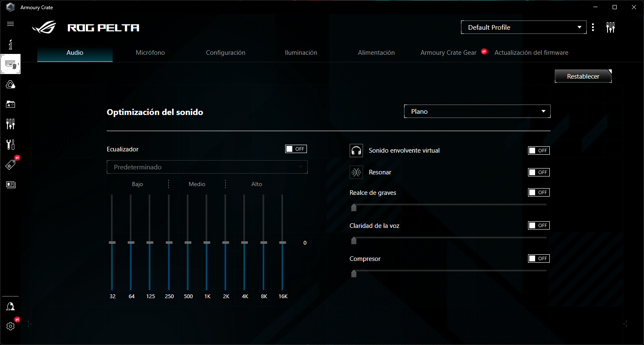
Task: Click the 32 Hz equalizer slider
Action: coord(112,243)
